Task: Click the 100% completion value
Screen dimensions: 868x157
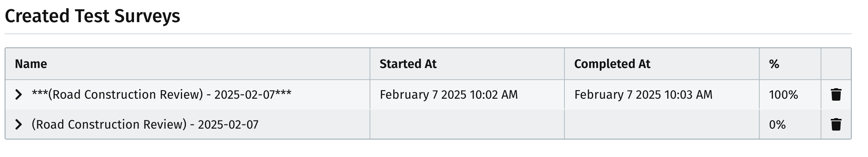Action: coord(783,94)
